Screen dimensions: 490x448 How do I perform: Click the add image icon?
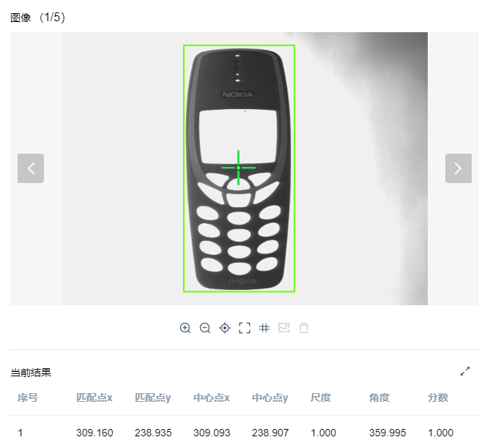pos(284,328)
